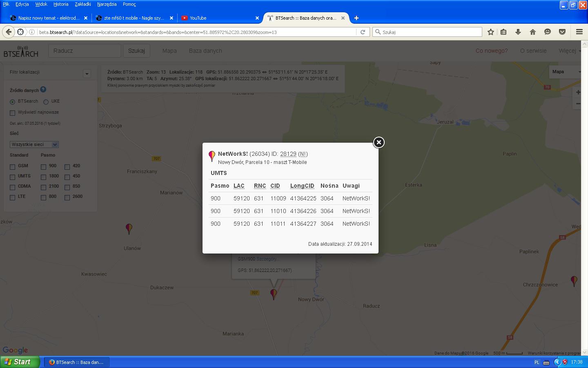Click the station ID 28129 link
This screenshot has height=368, width=588.
click(x=288, y=154)
